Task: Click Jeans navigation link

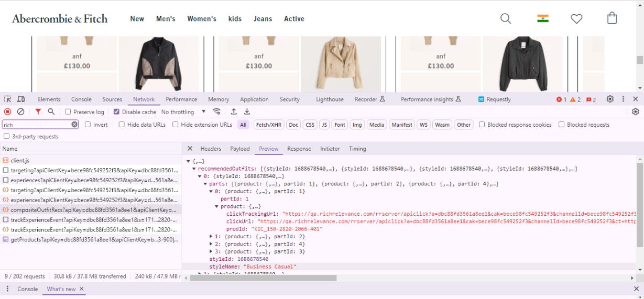Action: pos(263,19)
